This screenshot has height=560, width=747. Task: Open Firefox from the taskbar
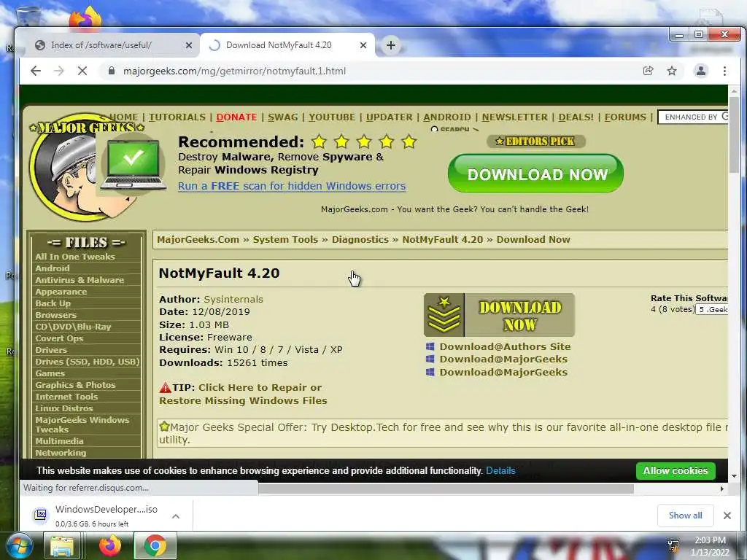[x=110, y=546]
